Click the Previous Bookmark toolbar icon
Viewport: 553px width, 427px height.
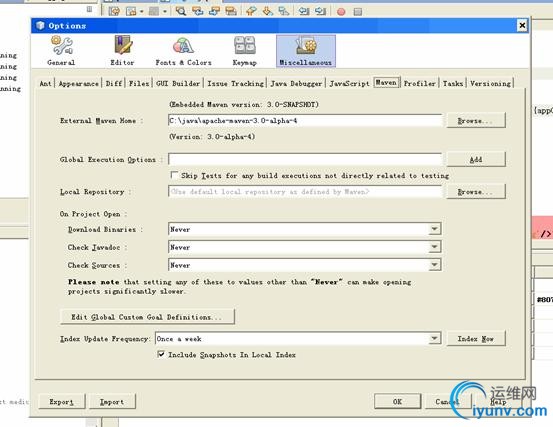pyautogui.click(x=251, y=11)
